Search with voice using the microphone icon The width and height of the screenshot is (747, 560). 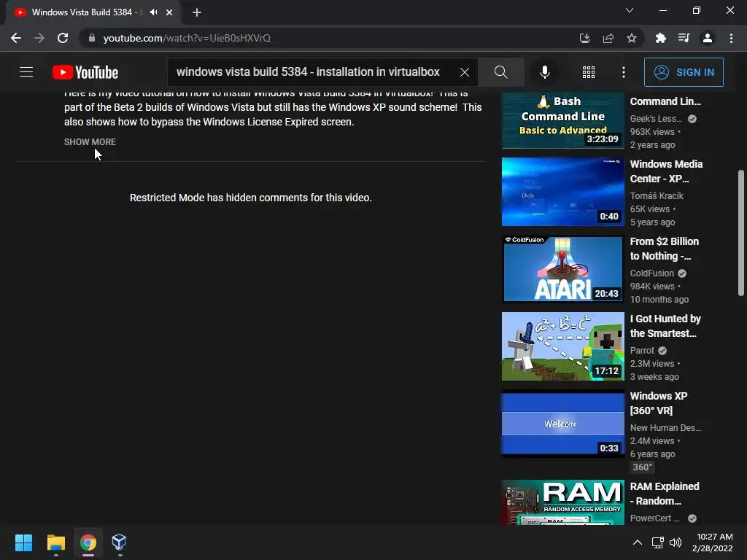coord(544,72)
